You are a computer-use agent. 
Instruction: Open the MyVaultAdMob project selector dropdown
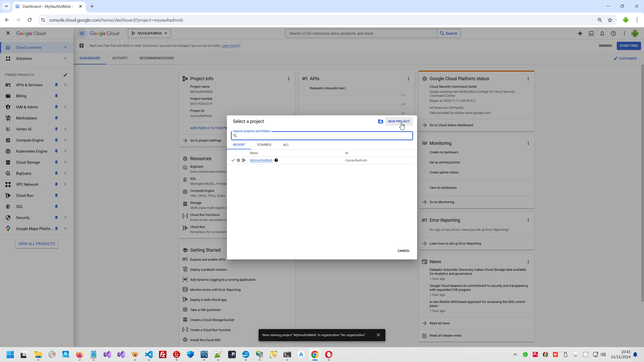[149, 33]
